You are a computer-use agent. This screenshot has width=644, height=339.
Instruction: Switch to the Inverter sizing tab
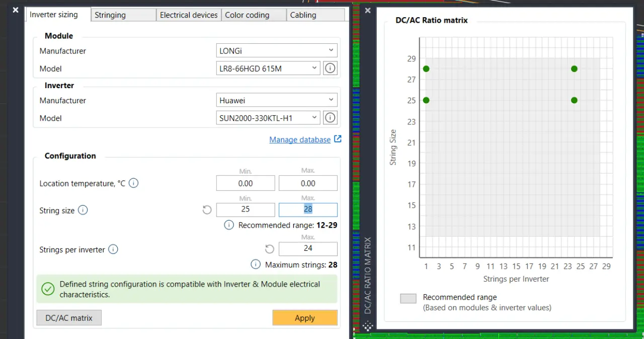point(58,14)
